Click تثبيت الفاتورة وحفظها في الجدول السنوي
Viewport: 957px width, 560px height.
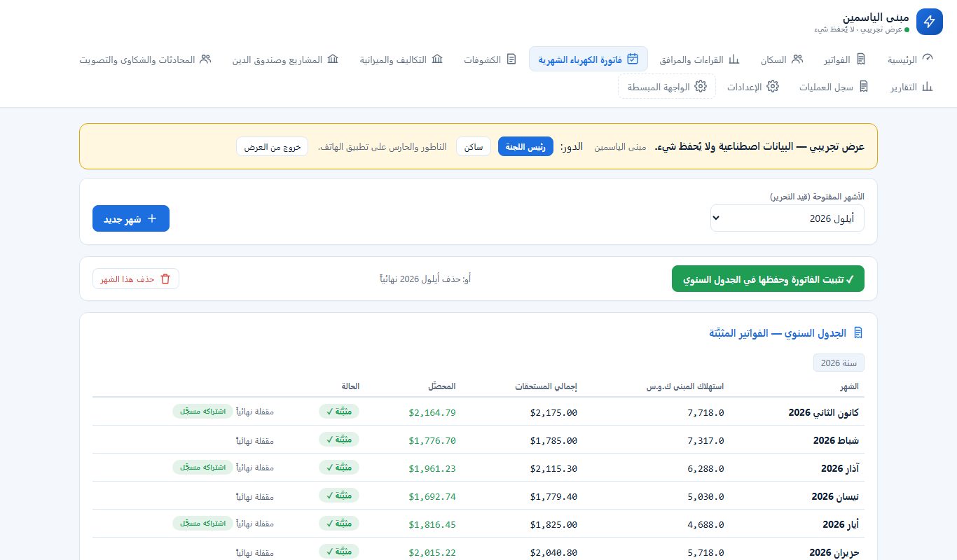point(768,279)
